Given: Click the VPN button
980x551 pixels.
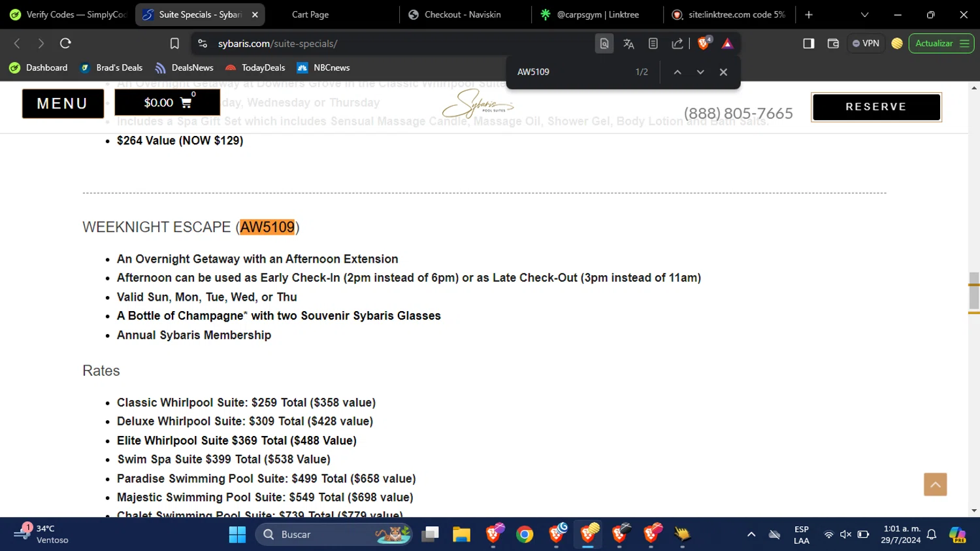Looking at the screenshot, I should click(866, 43).
